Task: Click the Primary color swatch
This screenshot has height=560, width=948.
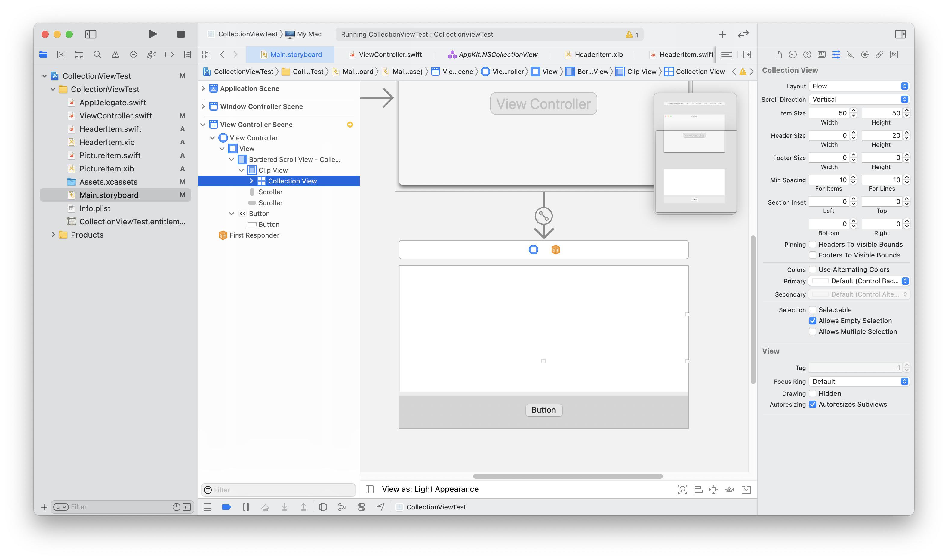Action: (x=820, y=281)
